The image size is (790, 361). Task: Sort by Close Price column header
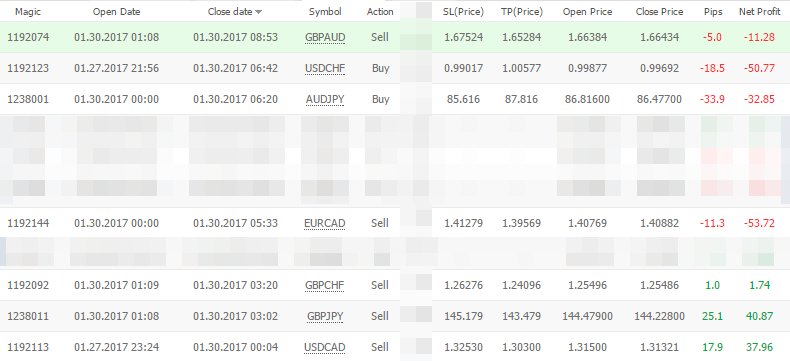point(660,12)
